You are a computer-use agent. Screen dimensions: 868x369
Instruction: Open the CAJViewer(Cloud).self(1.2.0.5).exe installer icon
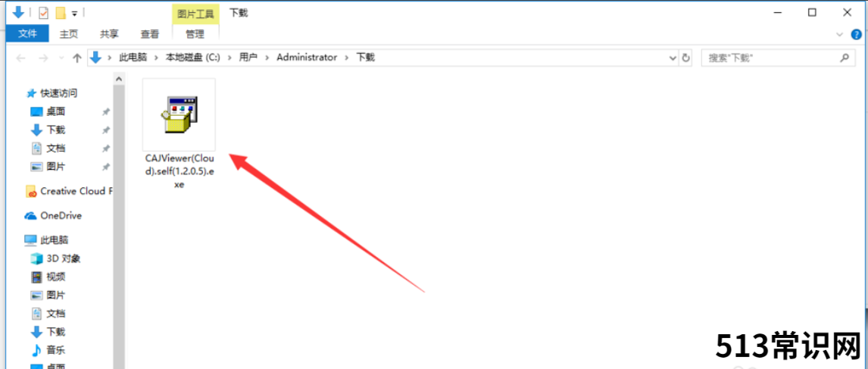(179, 114)
